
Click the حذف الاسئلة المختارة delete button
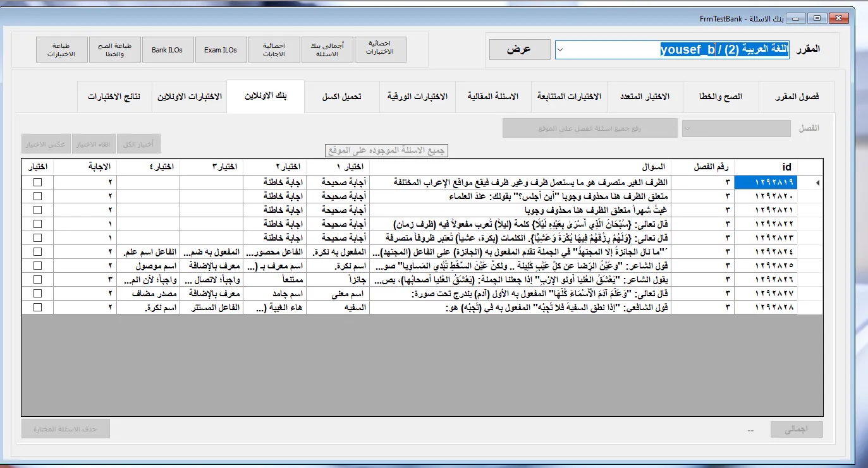pyautogui.click(x=66, y=429)
